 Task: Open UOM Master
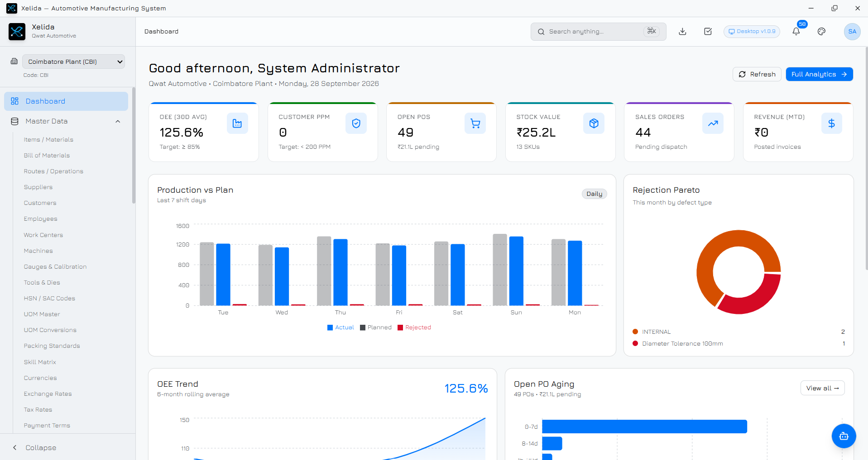pos(42,314)
